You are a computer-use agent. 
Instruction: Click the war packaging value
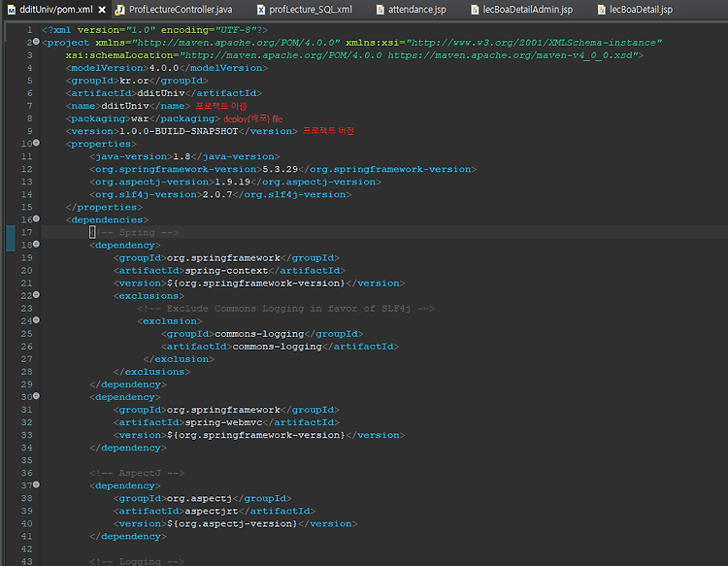click(x=140, y=118)
